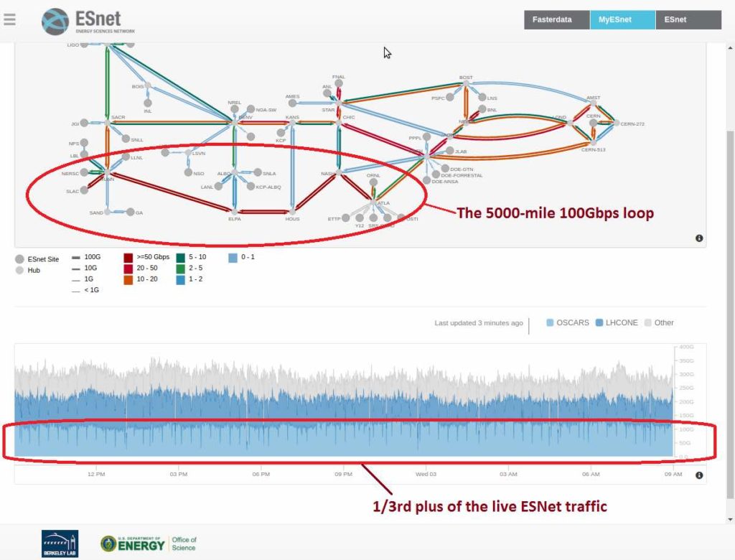Click the ESnet Site legend circle
This screenshot has width=735, height=560.
pyautogui.click(x=19, y=259)
